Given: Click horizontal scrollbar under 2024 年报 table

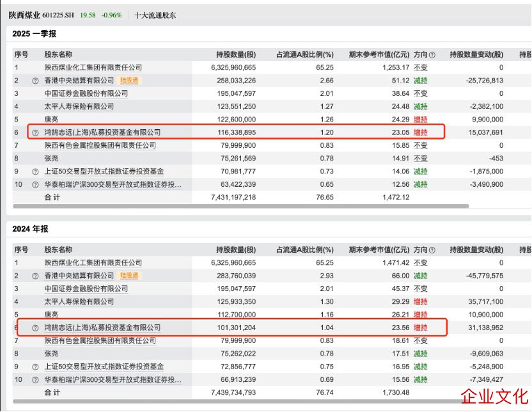Looking at the screenshot, I should tap(241, 402).
